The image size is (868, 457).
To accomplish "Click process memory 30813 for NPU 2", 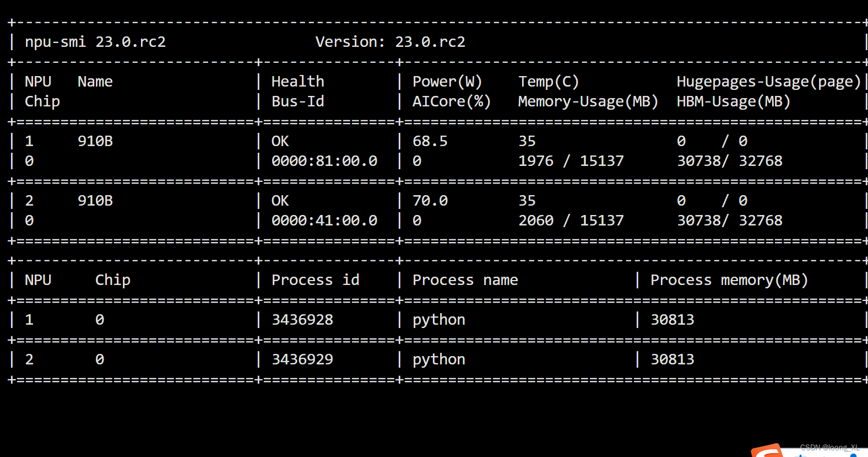I will 672,359.
